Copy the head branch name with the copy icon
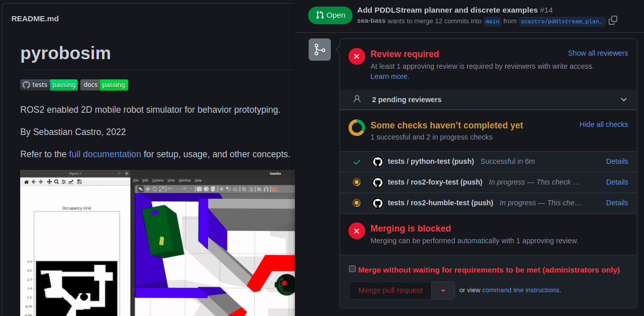The image size is (644, 316). click(x=613, y=20)
